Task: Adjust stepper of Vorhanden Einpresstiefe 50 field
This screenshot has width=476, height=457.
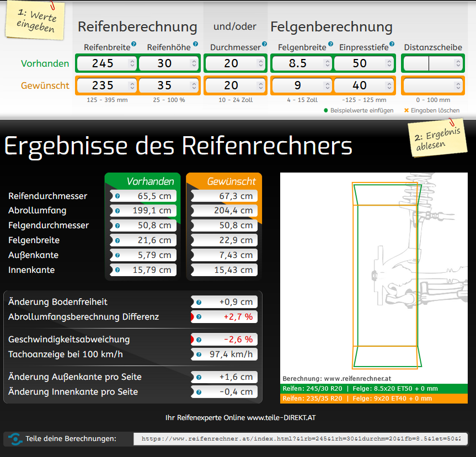Action: [x=389, y=63]
